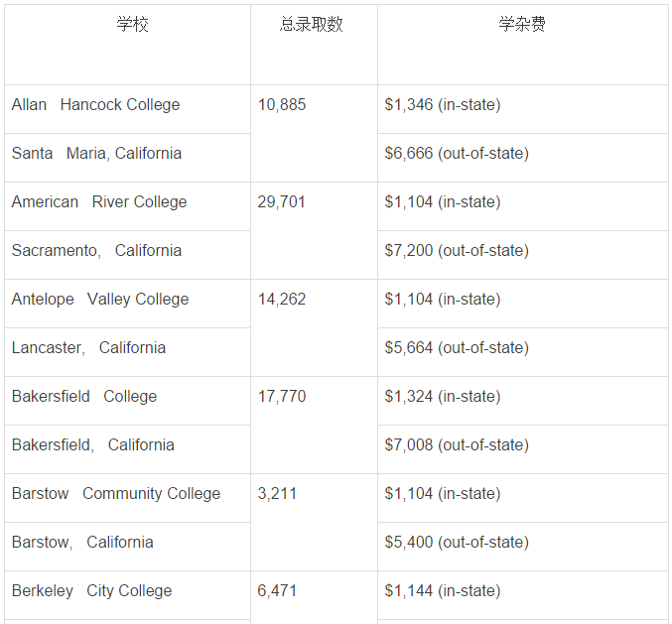Click the $1,144 (in-state) tuition cell
Screen dimensions: 672x624
(523, 595)
